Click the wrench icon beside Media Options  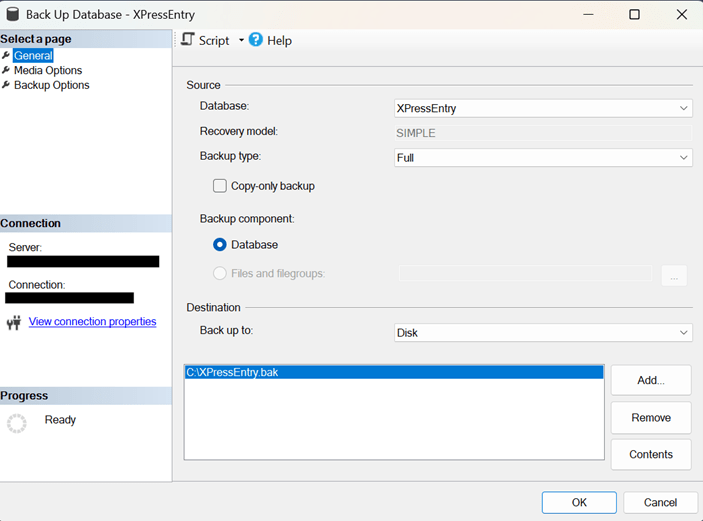pos(6,71)
